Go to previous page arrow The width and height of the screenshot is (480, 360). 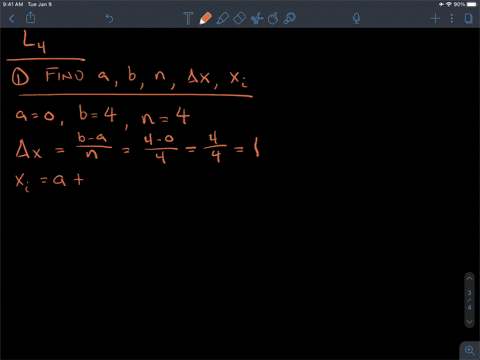point(469,278)
